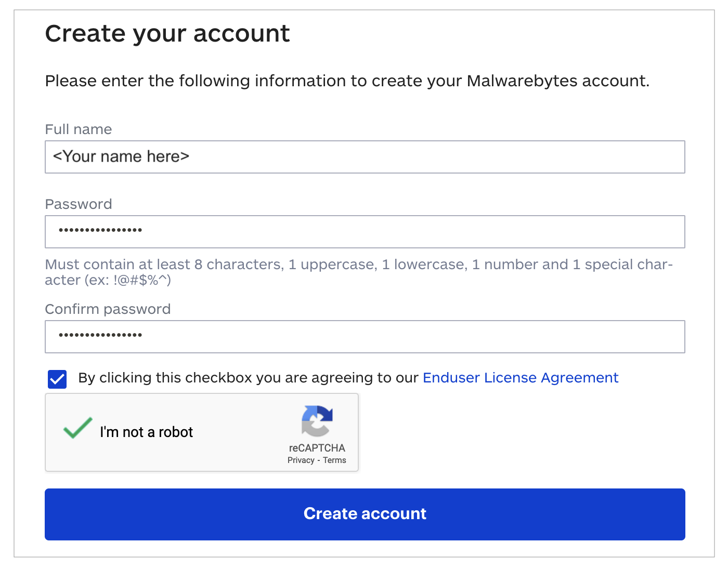Open the reCAPTCHA Privacy link
Image resolution: width=728 pixels, height=569 pixels.
click(301, 460)
